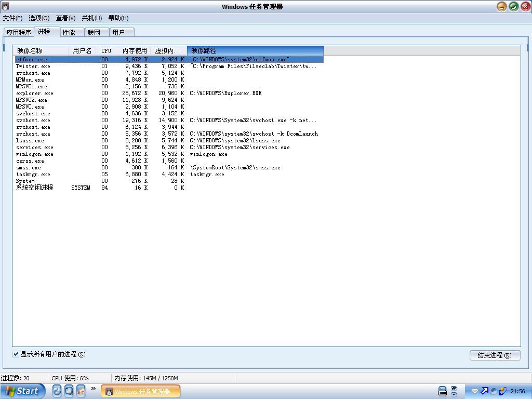The width and height of the screenshot is (532, 399).
Task: Select the winlogon.exe process row
Action: pos(169,154)
